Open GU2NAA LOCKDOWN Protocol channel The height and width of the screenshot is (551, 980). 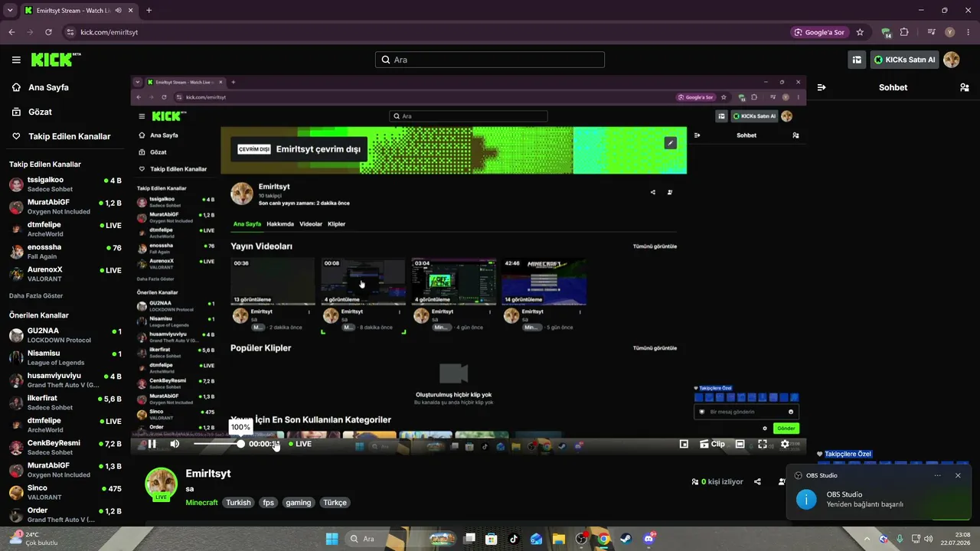click(66, 335)
